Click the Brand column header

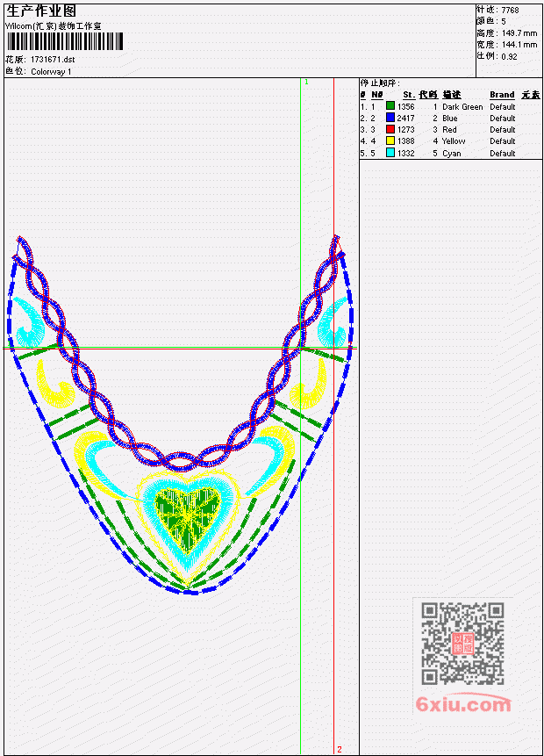[502, 95]
